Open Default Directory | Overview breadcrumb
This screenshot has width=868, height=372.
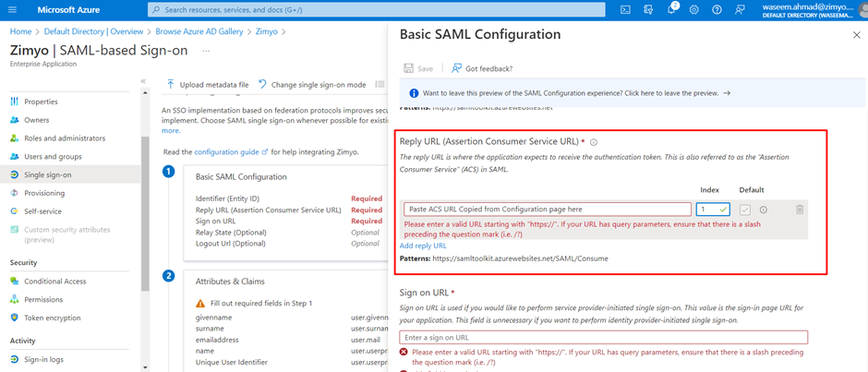point(93,31)
